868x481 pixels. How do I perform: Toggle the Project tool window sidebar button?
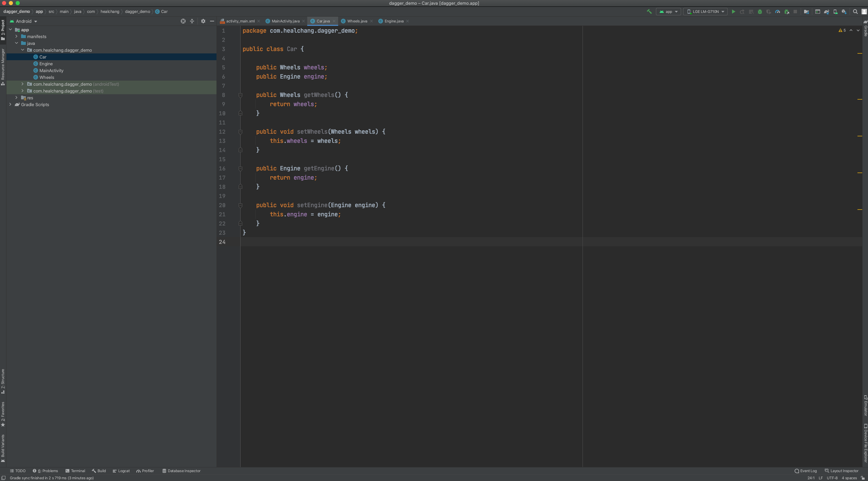tap(3, 30)
